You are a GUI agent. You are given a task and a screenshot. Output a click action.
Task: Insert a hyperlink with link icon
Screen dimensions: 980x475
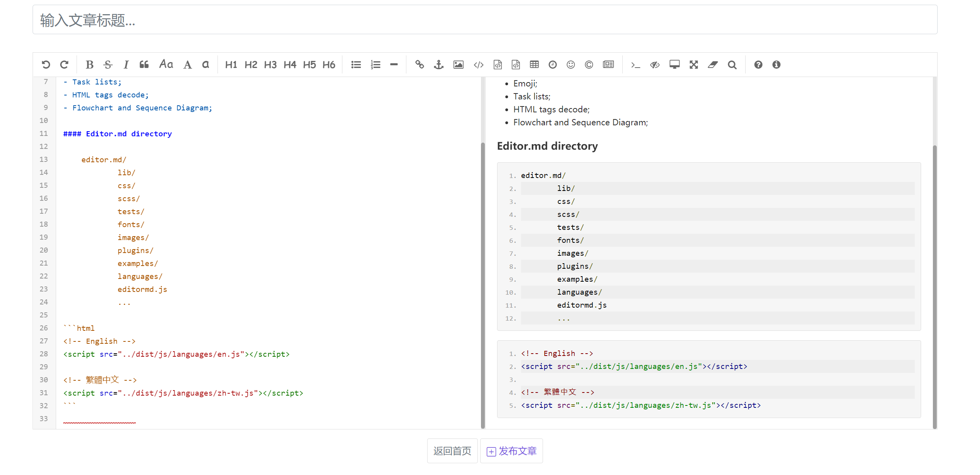420,65
